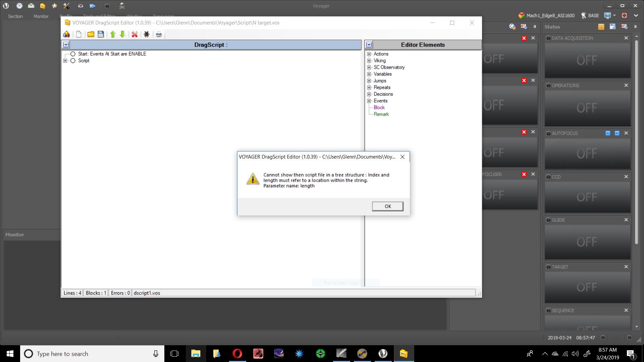Click the yellow DragScript folder icon in Voyager toolbar
Viewport: 644px width, 362px height.
tap(43, 6)
